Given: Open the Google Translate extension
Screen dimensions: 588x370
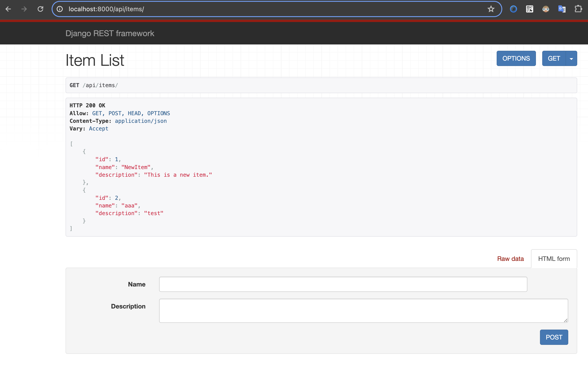Looking at the screenshot, I should (x=562, y=9).
